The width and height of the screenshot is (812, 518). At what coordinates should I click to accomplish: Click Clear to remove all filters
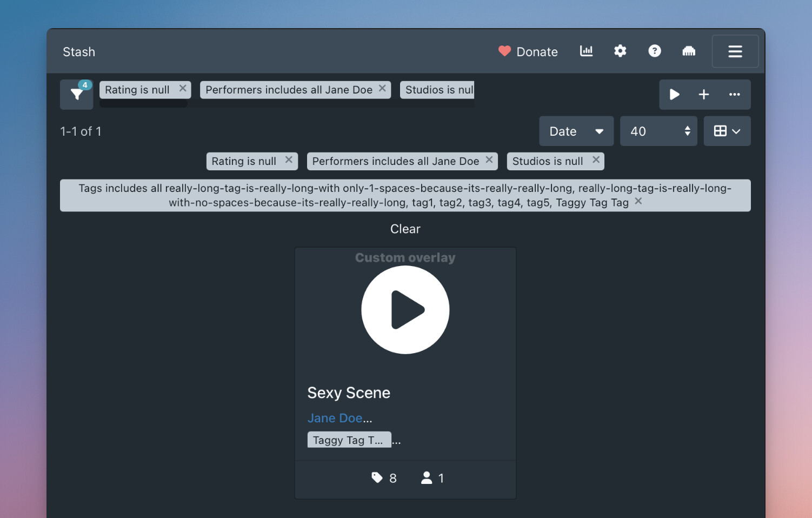[x=405, y=229]
